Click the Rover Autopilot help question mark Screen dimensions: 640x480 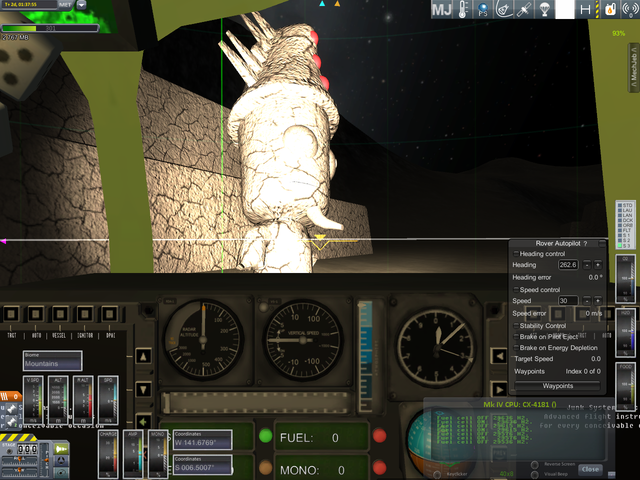click(x=585, y=243)
